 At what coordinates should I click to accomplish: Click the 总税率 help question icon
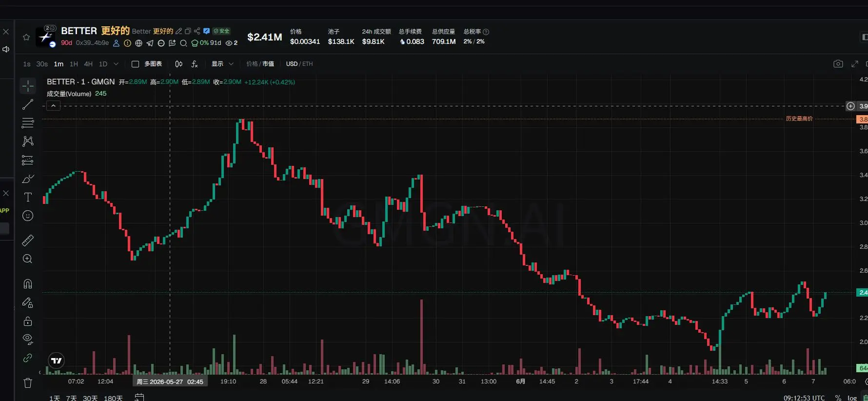[x=486, y=32]
